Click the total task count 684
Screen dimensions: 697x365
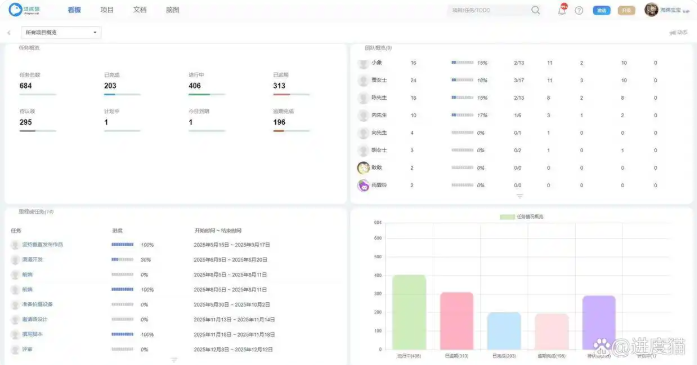pyautogui.click(x=26, y=86)
